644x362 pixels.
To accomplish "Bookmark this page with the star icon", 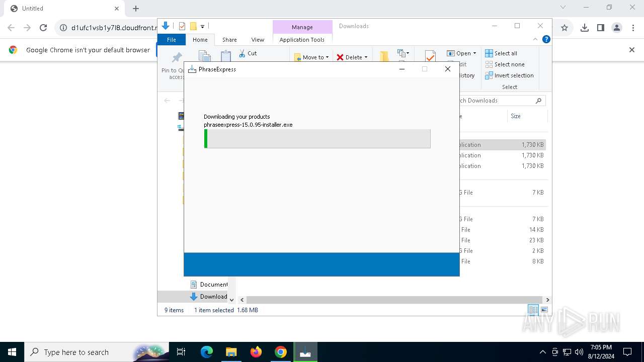I will [x=565, y=28].
